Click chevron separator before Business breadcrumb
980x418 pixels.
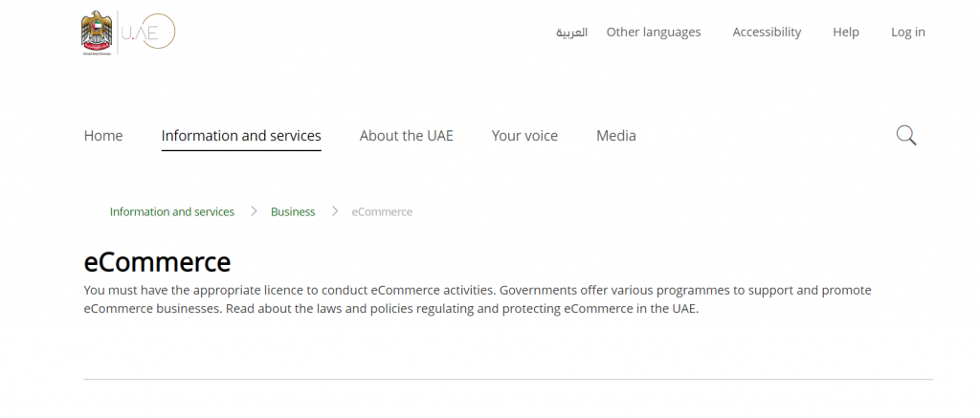tap(254, 211)
